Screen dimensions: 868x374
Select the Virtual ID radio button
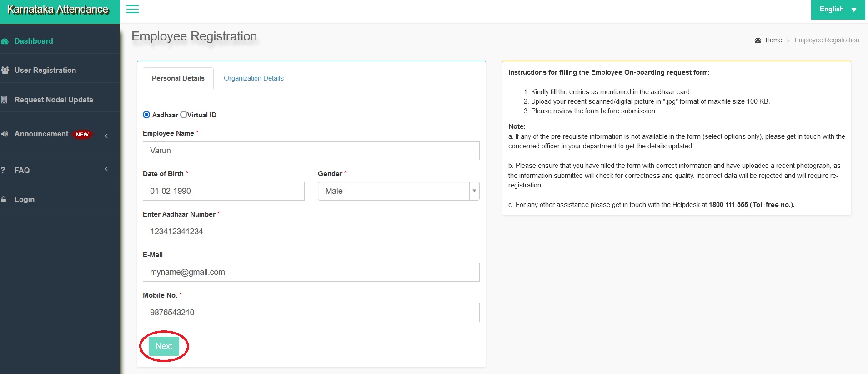tap(184, 115)
